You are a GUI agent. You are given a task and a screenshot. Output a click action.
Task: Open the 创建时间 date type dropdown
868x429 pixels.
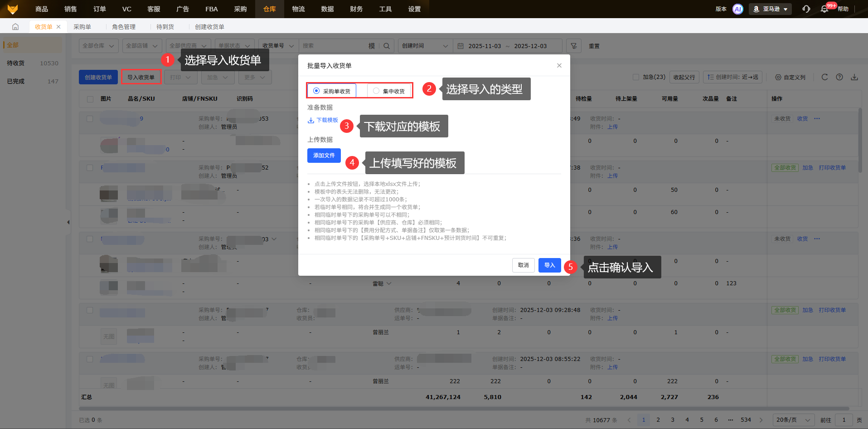point(426,46)
